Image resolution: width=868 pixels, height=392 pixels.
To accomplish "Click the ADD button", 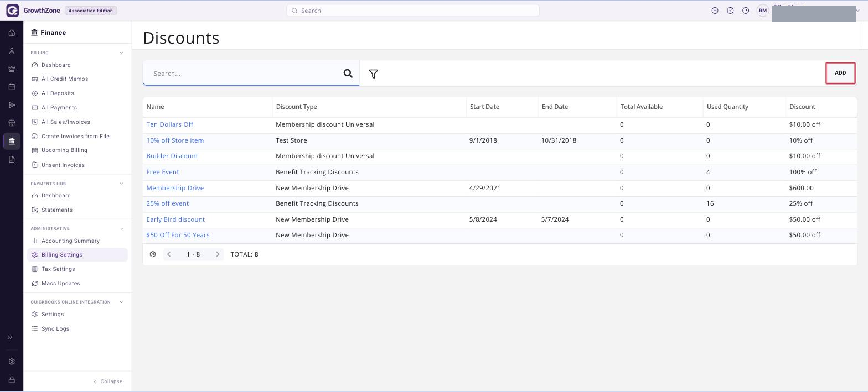I will [840, 73].
